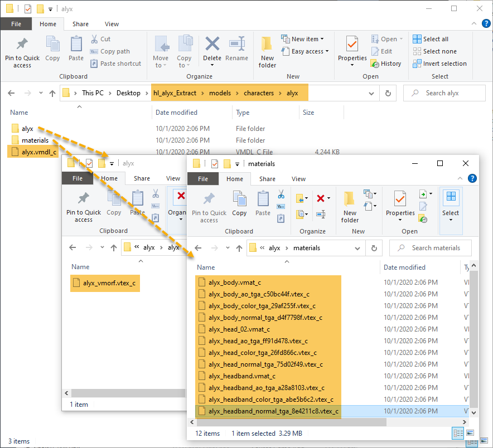
Task: Click Help question mark in main window
Action: (486, 23)
